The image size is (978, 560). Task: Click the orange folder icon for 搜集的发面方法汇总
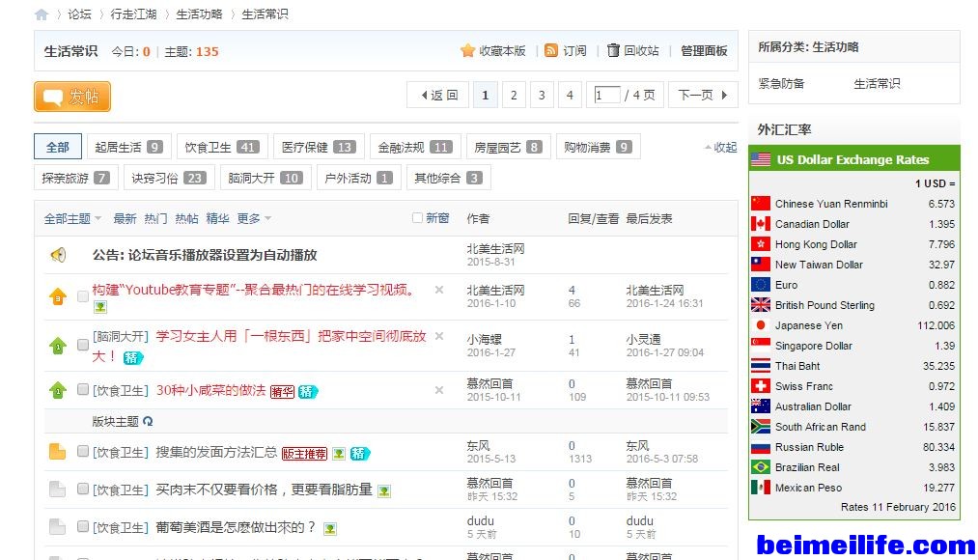point(58,451)
